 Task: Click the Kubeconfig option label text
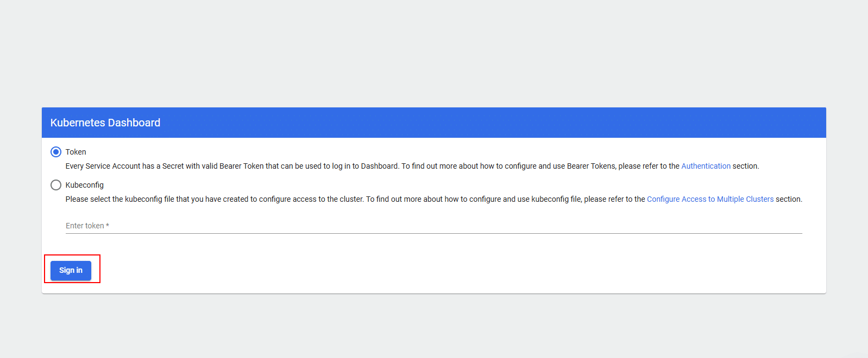84,185
